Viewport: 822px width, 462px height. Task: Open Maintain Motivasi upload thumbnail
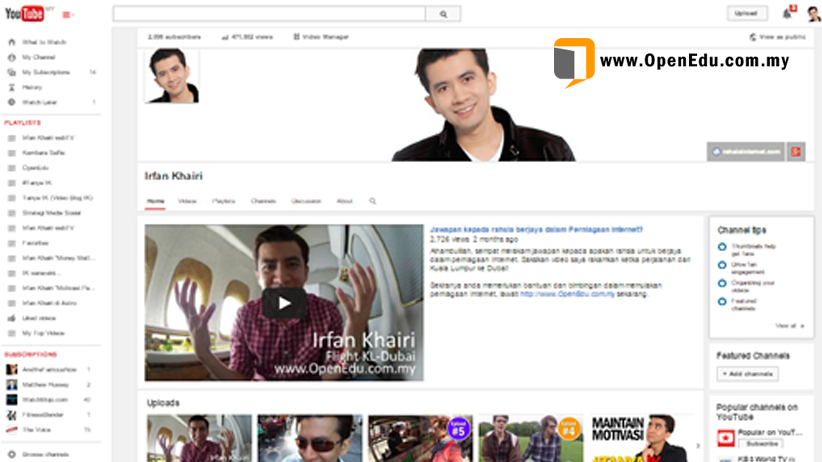coord(641,438)
